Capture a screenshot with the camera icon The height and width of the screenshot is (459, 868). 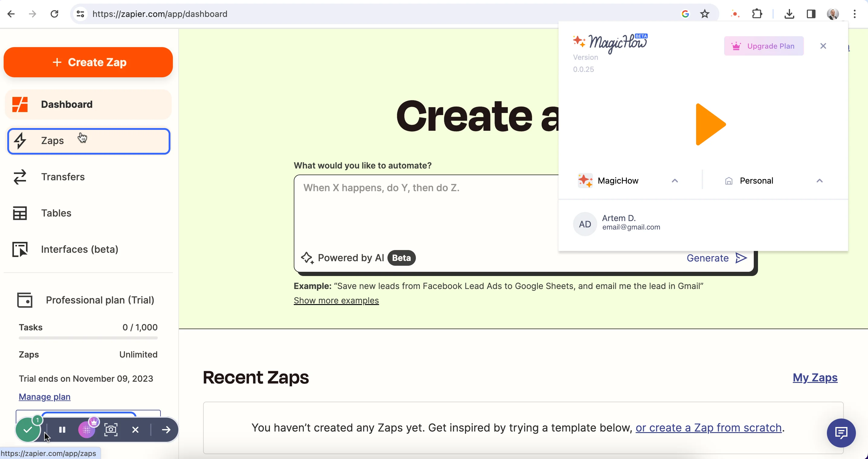pyautogui.click(x=111, y=429)
